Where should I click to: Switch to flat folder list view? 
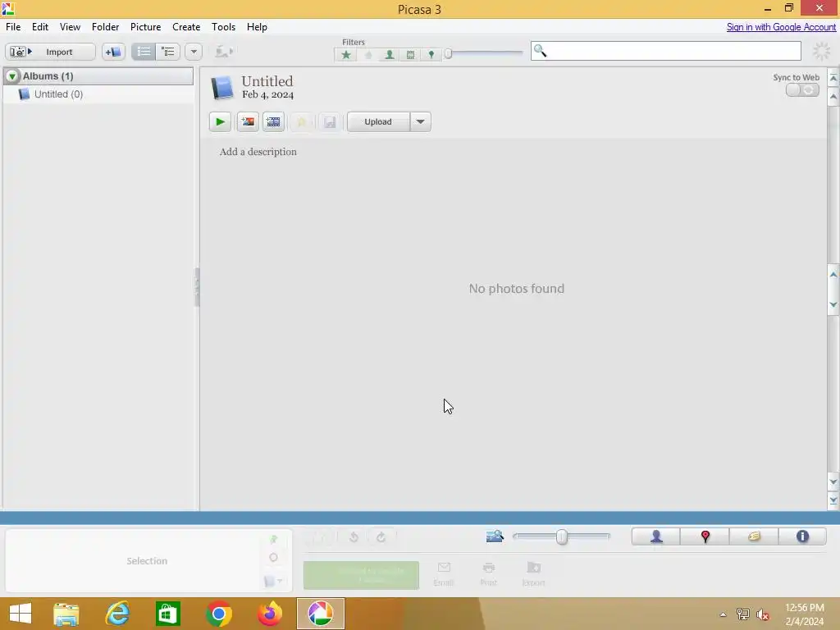pyautogui.click(x=144, y=52)
